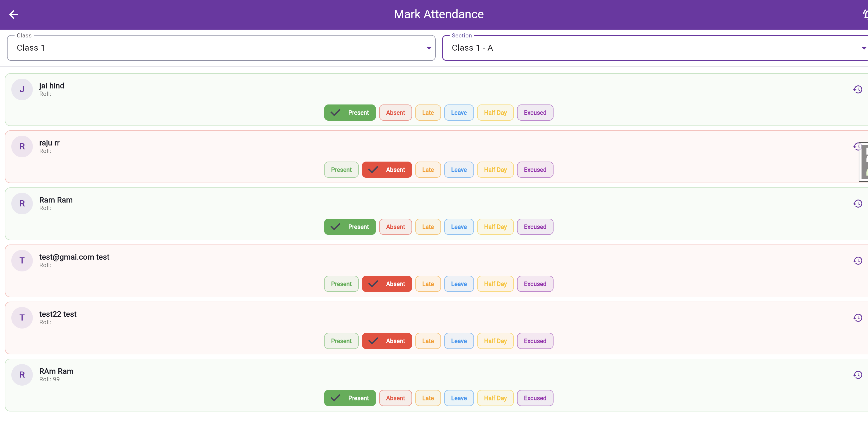Mark test@gmai.com test as Late
Image resolution: width=868 pixels, height=426 pixels.
(428, 284)
